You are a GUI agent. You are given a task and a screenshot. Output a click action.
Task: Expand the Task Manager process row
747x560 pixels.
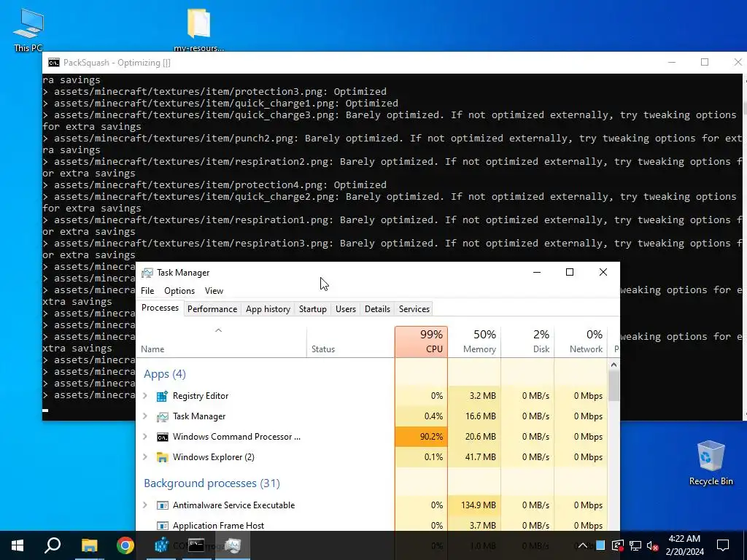[145, 416]
